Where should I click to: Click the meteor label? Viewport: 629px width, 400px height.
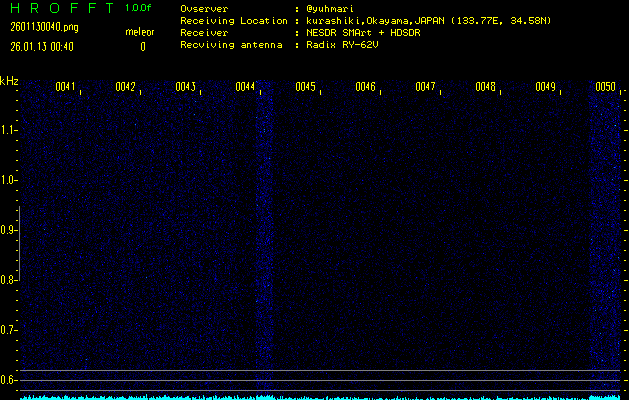(x=140, y=32)
